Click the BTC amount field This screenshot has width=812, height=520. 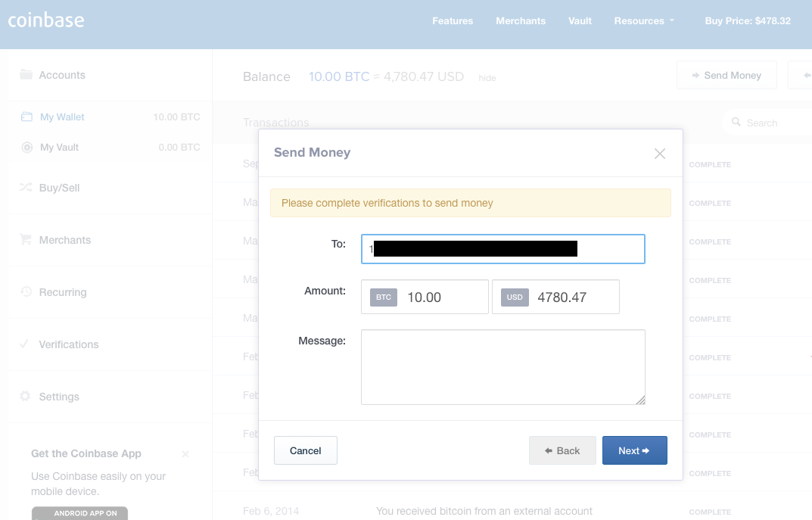pyautogui.click(x=425, y=297)
